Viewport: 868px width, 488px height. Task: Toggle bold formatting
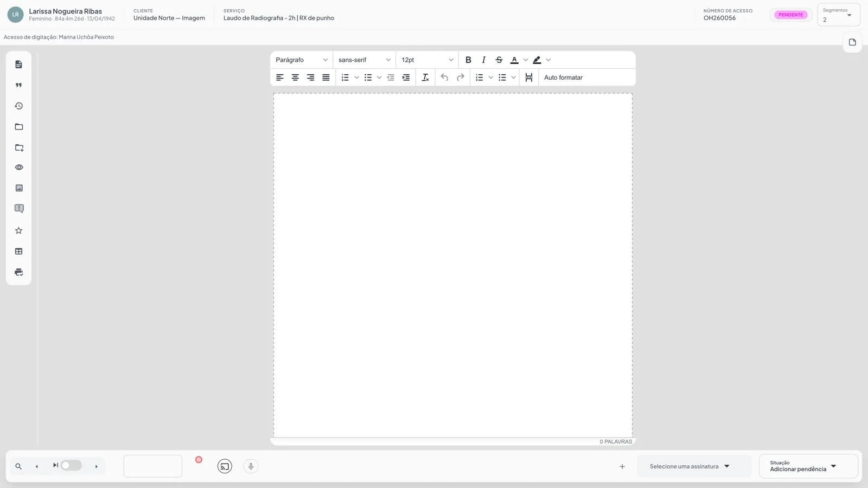click(468, 60)
